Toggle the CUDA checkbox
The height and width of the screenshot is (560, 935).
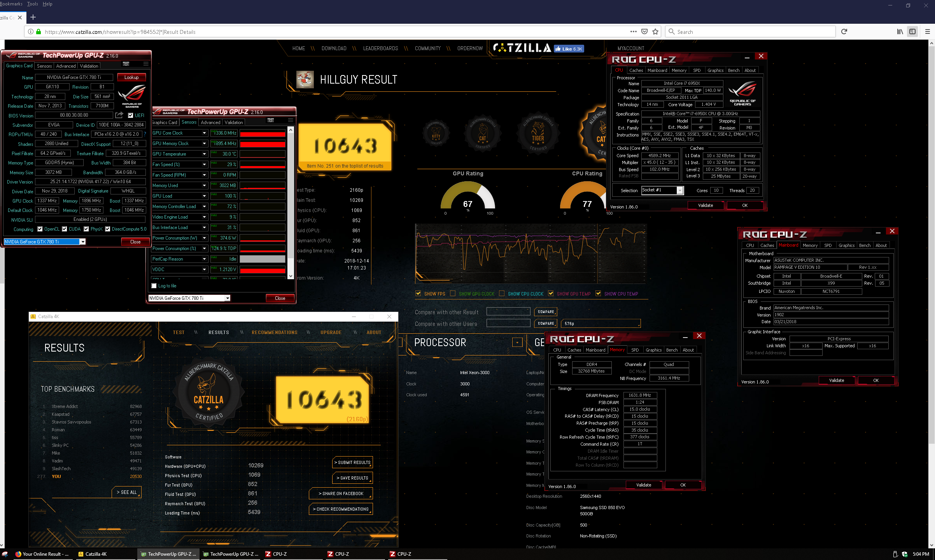pyautogui.click(x=65, y=229)
